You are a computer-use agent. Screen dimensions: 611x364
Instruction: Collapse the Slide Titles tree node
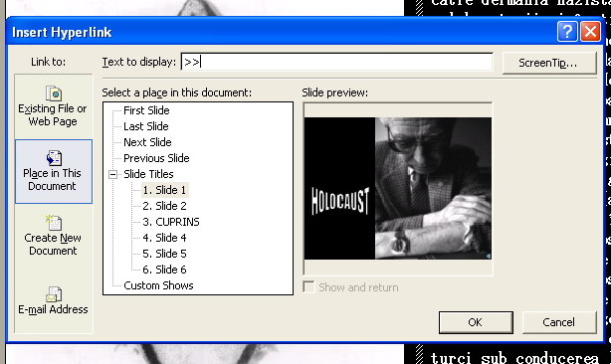pos(113,174)
